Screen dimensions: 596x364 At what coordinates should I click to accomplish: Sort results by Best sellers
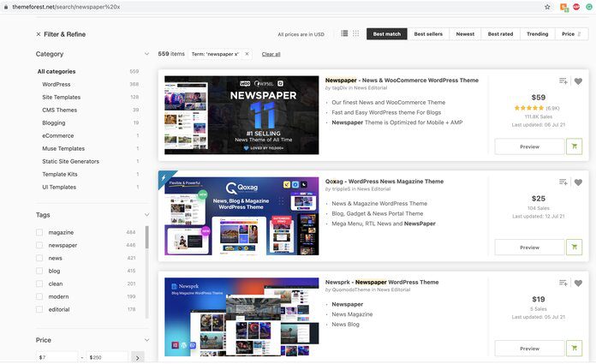[428, 34]
